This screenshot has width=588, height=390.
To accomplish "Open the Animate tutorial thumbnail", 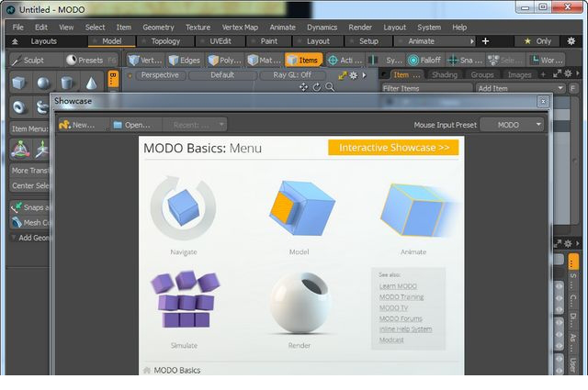I will tap(419, 210).
